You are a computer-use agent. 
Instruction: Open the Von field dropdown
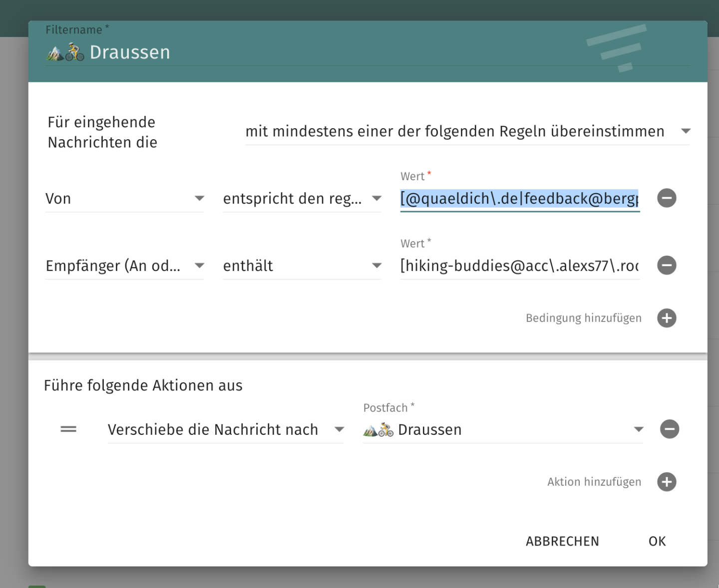tap(124, 199)
